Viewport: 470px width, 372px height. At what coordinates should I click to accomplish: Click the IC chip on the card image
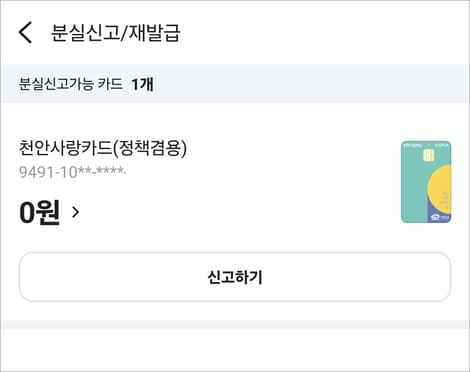click(427, 155)
